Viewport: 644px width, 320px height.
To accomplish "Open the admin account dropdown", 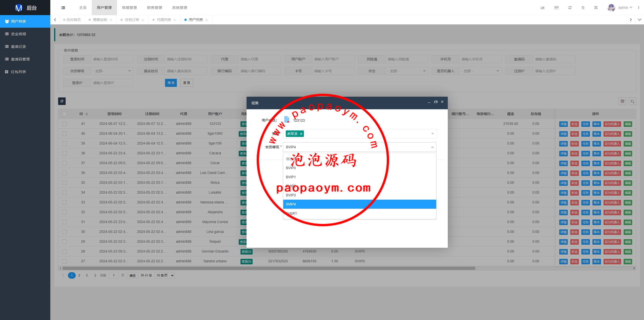I will [625, 8].
